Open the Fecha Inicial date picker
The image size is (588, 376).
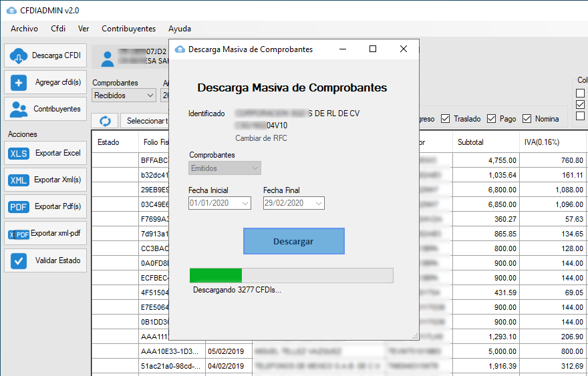[245, 203]
